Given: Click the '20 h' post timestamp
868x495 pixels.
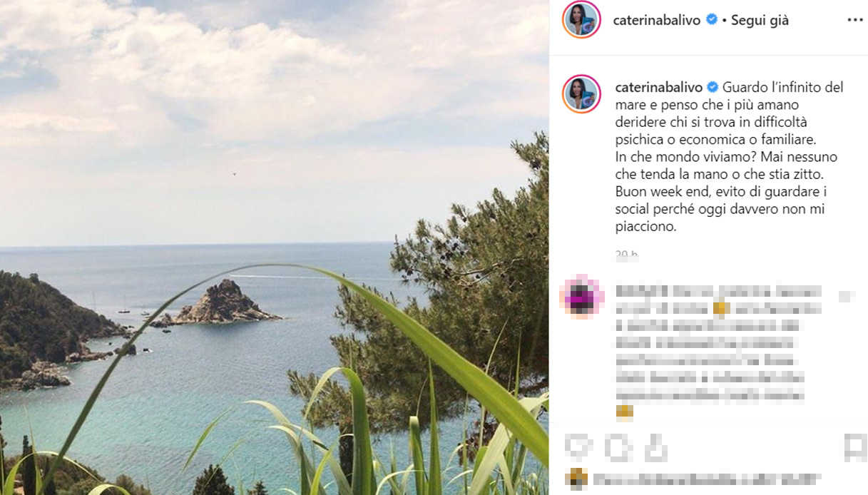Looking at the screenshot, I should tap(626, 255).
